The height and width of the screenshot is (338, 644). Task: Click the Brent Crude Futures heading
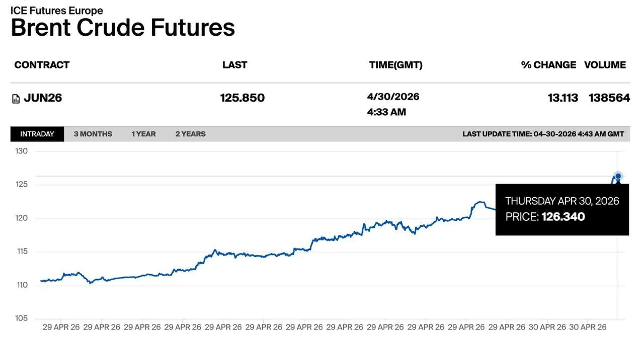(123, 27)
